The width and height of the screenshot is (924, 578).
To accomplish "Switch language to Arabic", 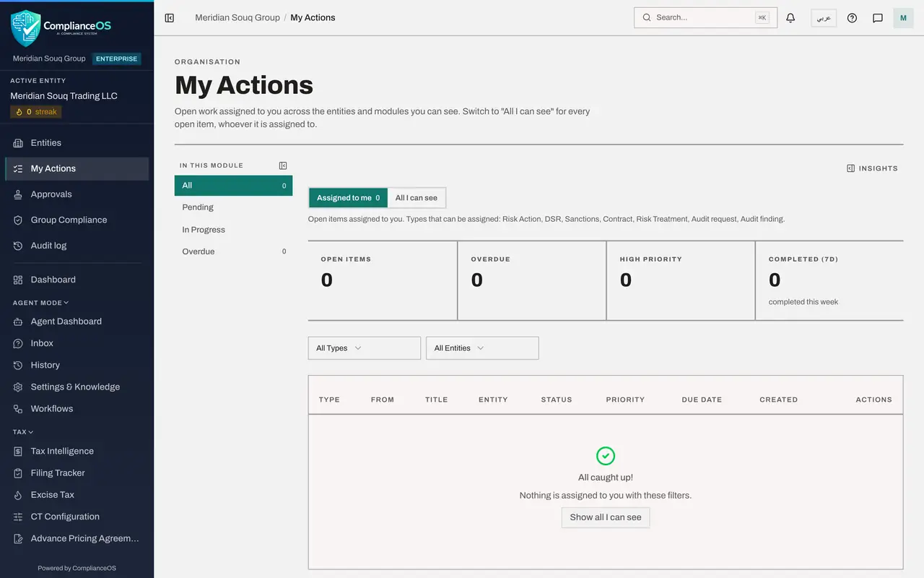I will click(824, 17).
